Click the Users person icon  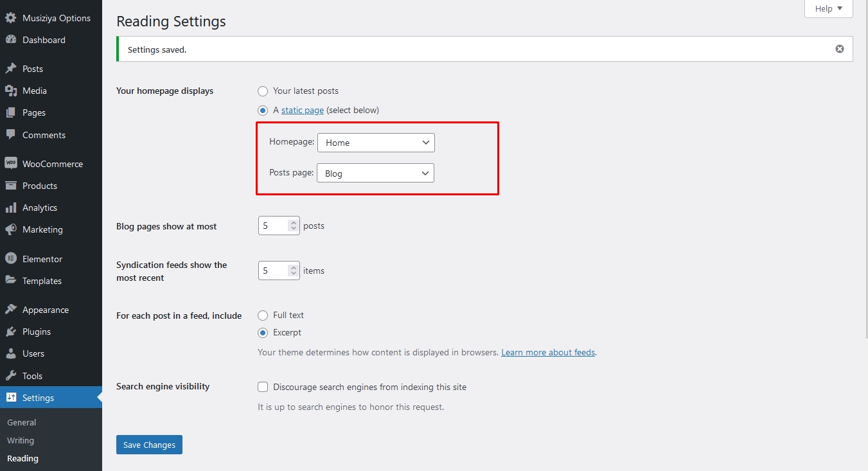pos(11,353)
